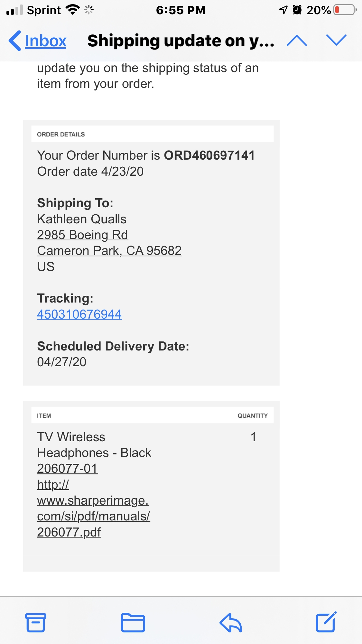Tap Cameron Park, CA 95682 address line
The image size is (362, 644).
(x=109, y=251)
